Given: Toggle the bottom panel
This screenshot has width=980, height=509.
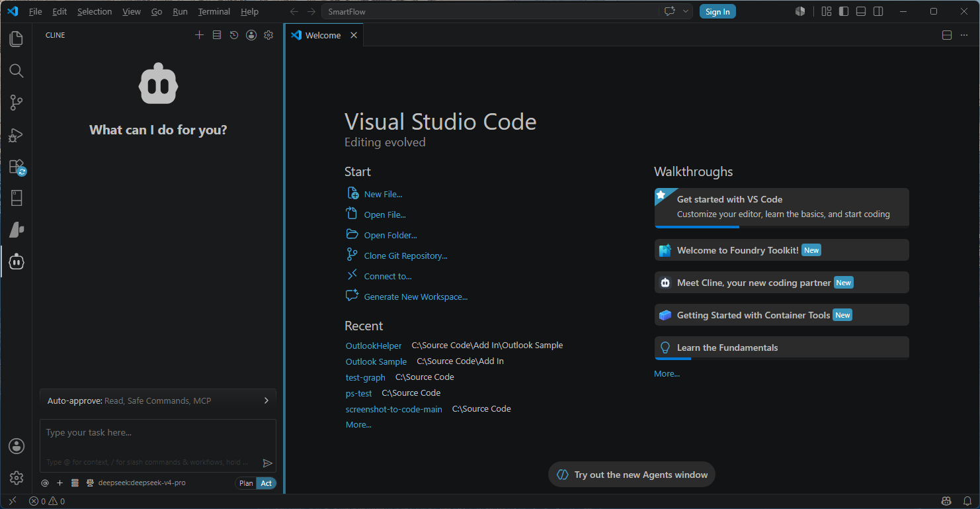Looking at the screenshot, I should pyautogui.click(x=861, y=11).
